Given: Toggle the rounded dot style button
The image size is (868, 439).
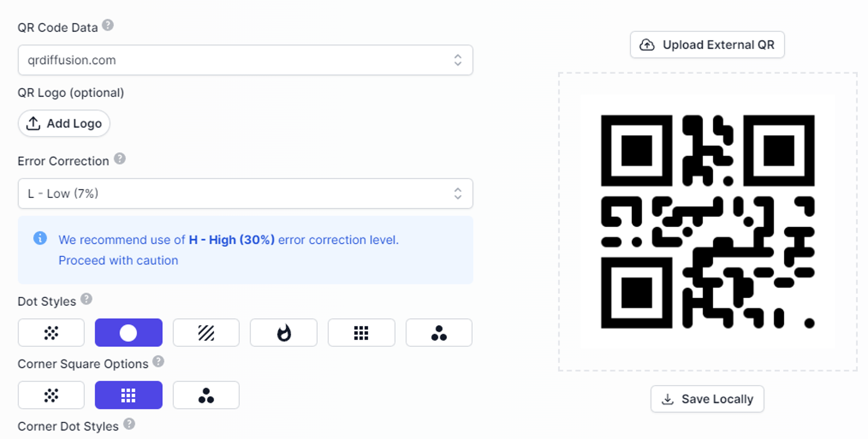Looking at the screenshot, I should [128, 332].
